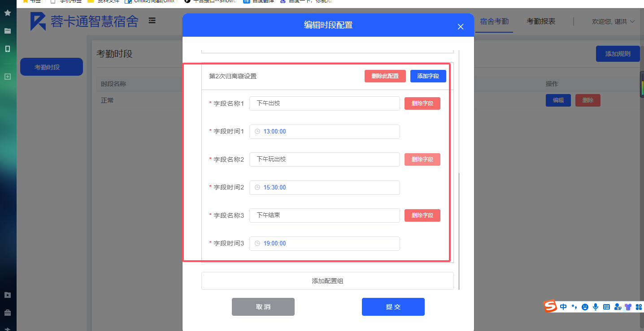Click 提交 button to submit

(393, 307)
